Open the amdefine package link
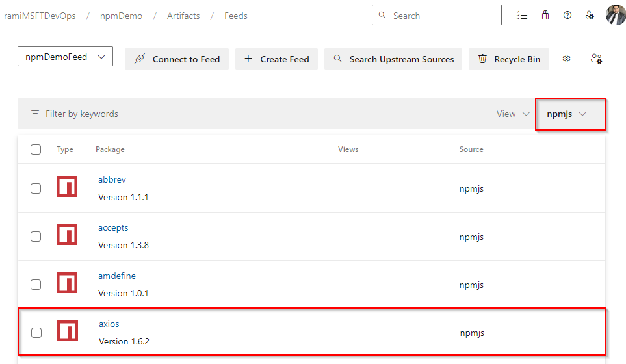 (x=117, y=276)
